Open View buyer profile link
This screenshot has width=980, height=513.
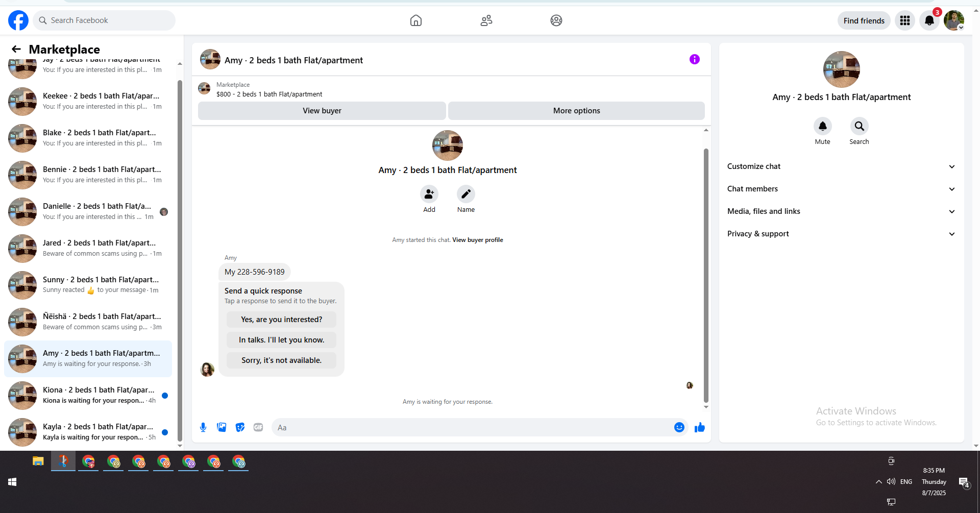pyautogui.click(x=478, y=240)
